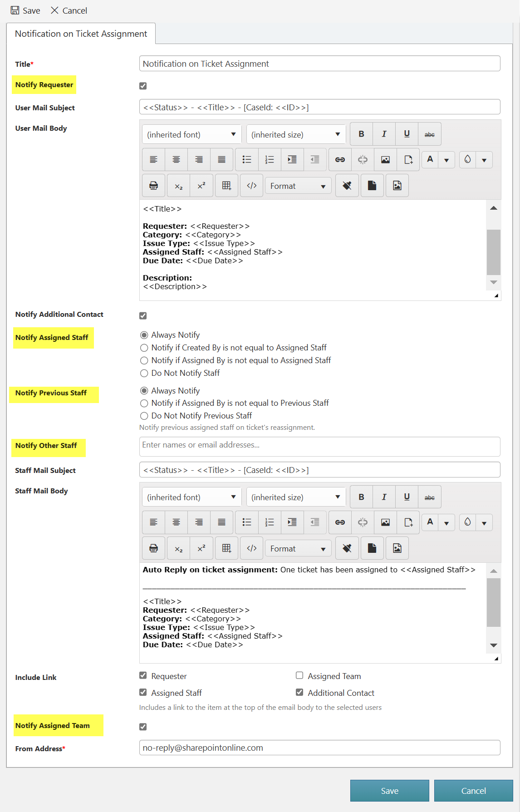Click Save in the top command bar
The height and width of the screenshot is (812, 520).
click(25, 10)
